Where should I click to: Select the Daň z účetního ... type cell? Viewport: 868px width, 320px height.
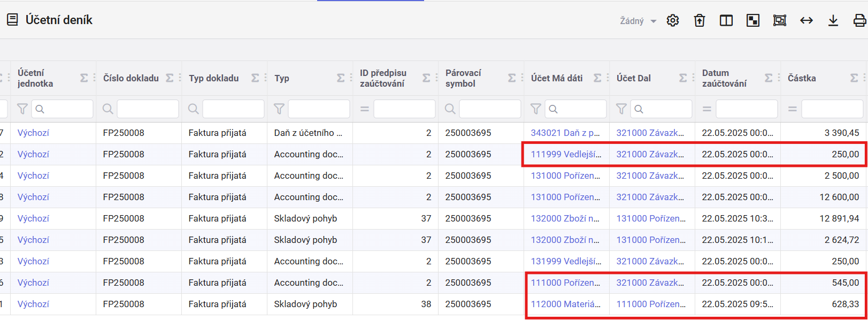coord(310,133)
